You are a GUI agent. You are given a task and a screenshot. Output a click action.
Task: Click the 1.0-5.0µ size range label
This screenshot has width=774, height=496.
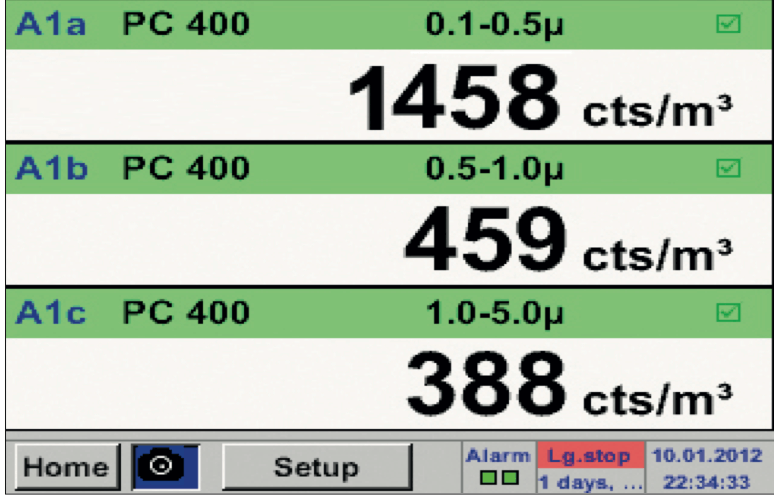(x=489, y=313)
